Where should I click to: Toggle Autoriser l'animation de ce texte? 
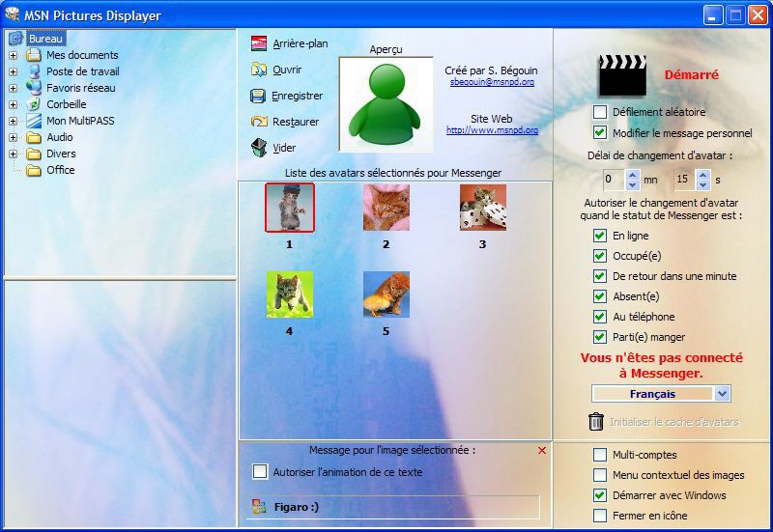pyautogui.click(x=260, y=472)
